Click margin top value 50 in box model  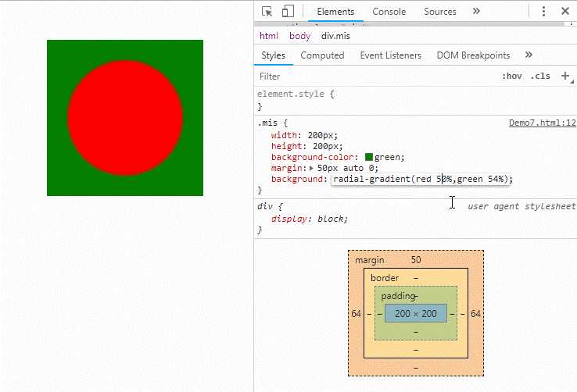(x=416, y=260)
